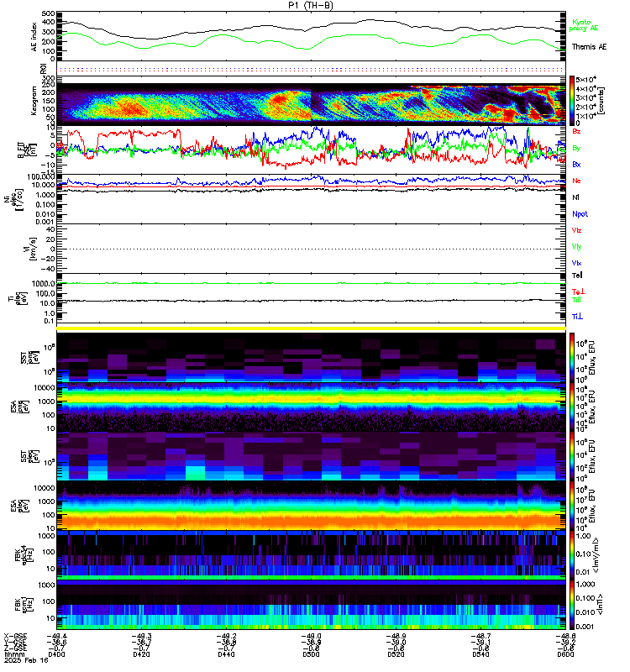This screenshot has height=672, width=630.
Task: Click inside the FBK scm spectrogram panel
Action: 311,604
